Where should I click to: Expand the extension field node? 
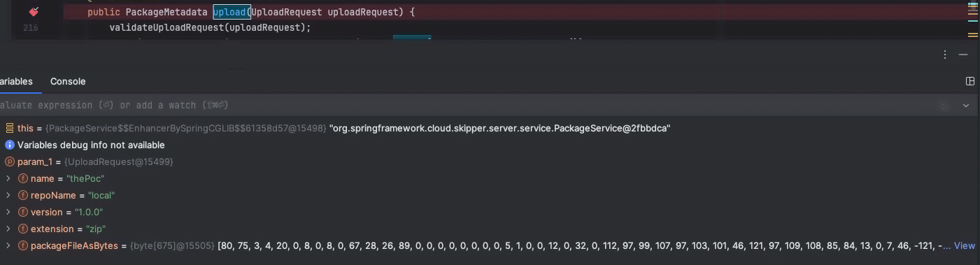coord(8,229)
